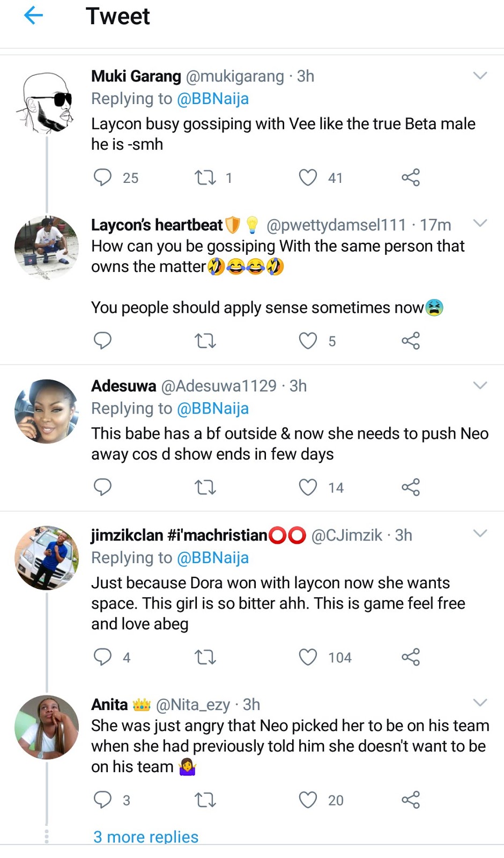The height and width of the screenshot is (858, 504).
Task: Open @BBNaija mention in Muki Garang's tweet
Action: point(213,99)
